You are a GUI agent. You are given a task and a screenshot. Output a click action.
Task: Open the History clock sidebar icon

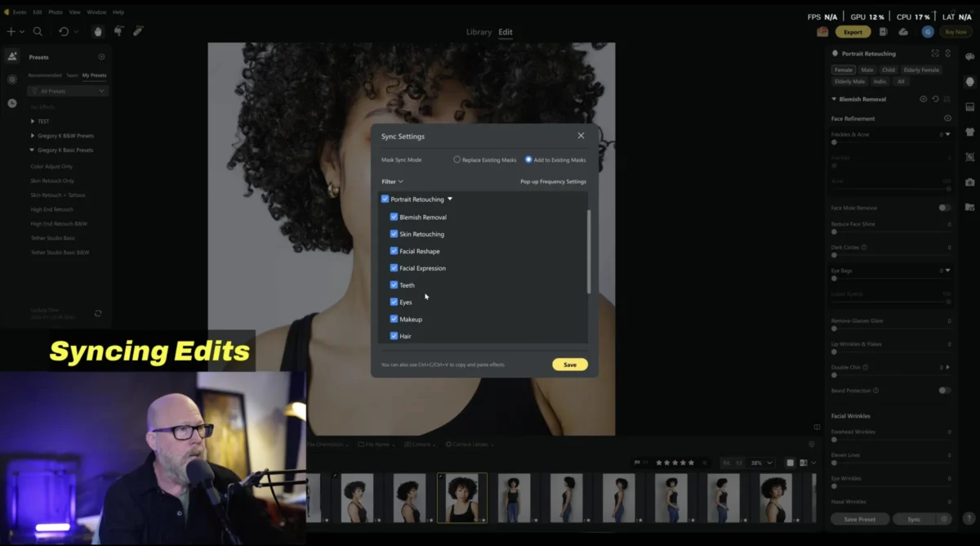(11, 103)
